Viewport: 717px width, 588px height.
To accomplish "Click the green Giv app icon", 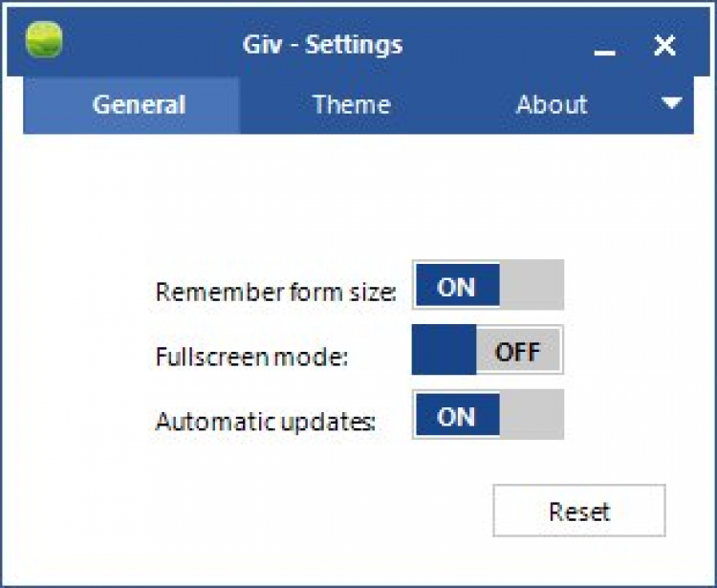I will [44, 42].
